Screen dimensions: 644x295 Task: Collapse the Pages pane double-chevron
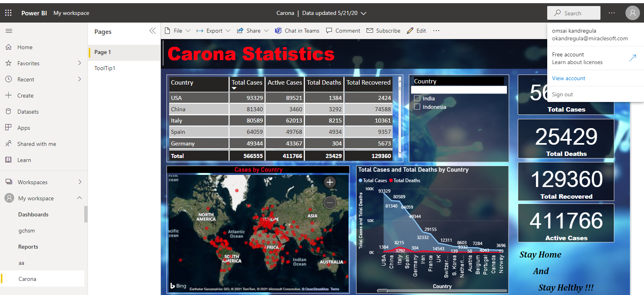tap(152, 31)
